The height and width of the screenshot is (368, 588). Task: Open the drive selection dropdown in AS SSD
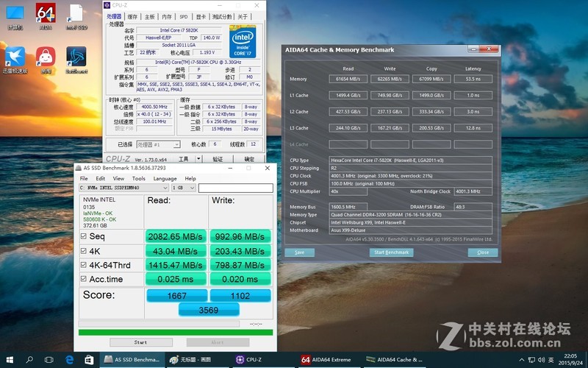click(x=123, y=188)
